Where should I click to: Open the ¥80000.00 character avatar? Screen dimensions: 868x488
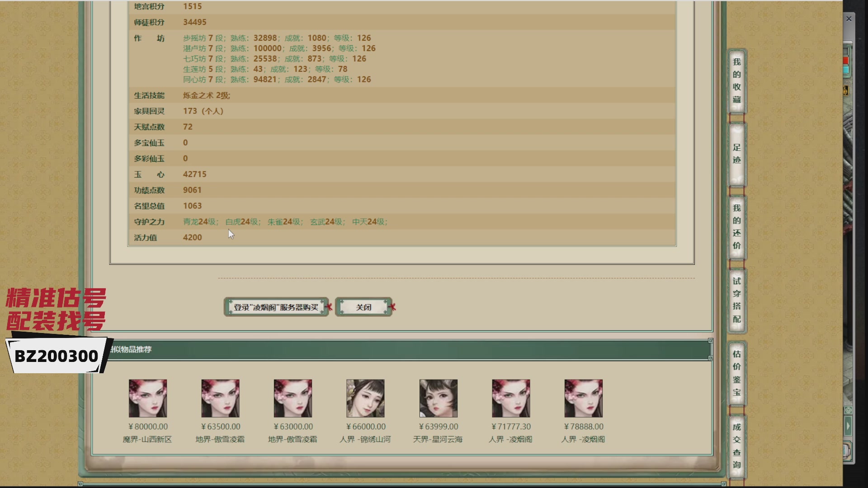point(148,398)
